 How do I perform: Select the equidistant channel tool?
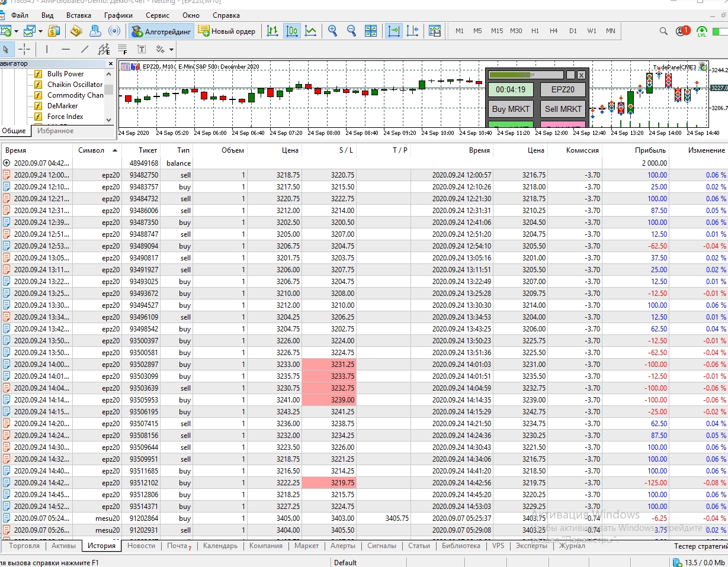(x=104, y=49)
